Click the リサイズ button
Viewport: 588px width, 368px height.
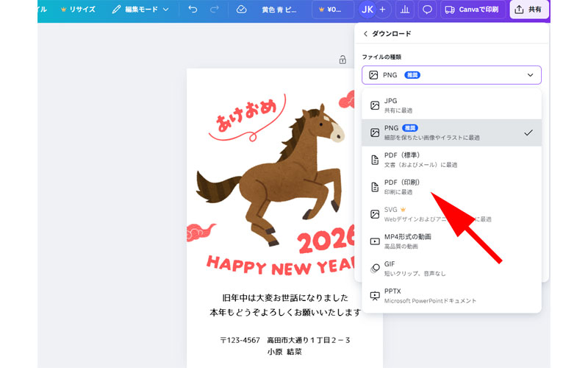(78, 10)
